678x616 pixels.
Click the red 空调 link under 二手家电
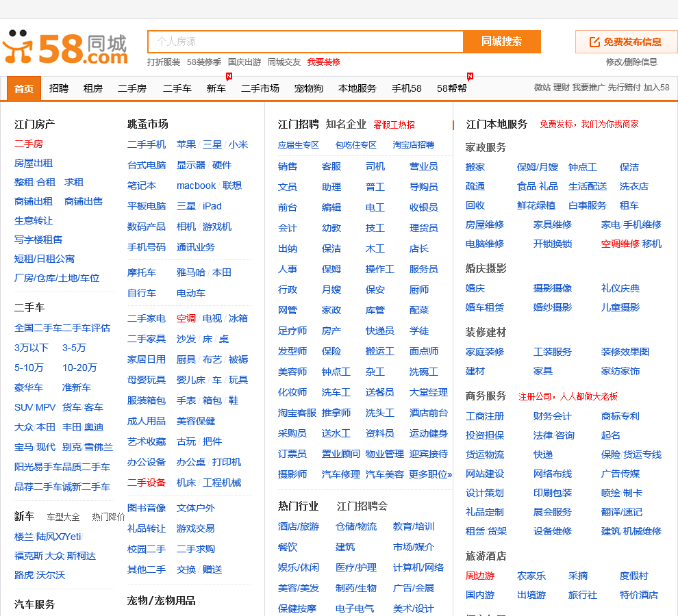186,318
